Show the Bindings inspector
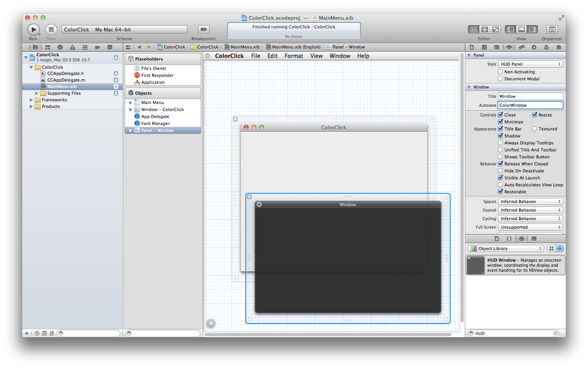This screenshot has height=368, width=588. [546, 47]
